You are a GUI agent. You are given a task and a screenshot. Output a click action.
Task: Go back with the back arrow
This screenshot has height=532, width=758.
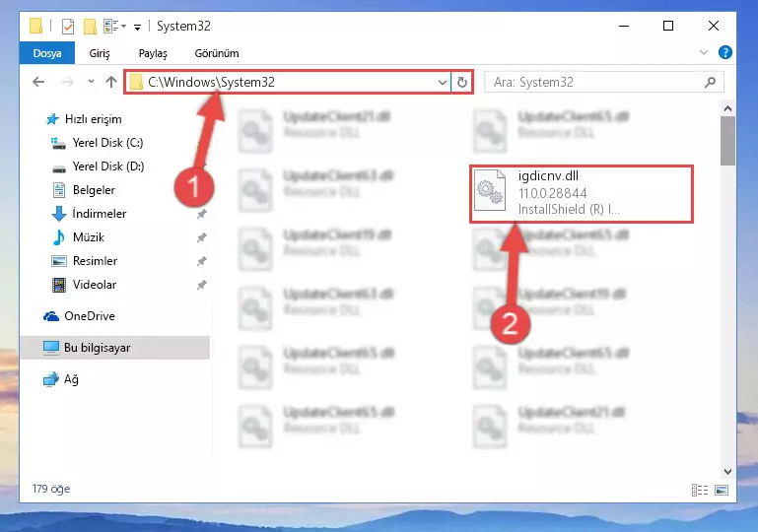(38, 82)
